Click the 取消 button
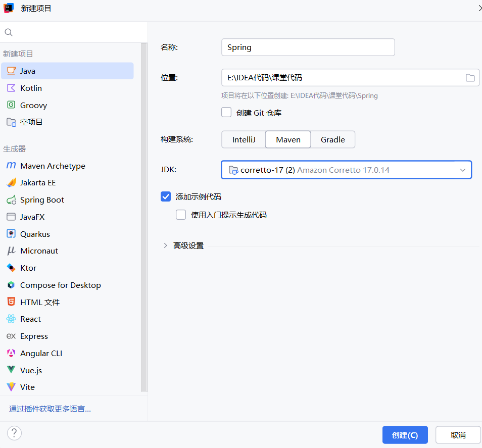 [x=458, y=435]
